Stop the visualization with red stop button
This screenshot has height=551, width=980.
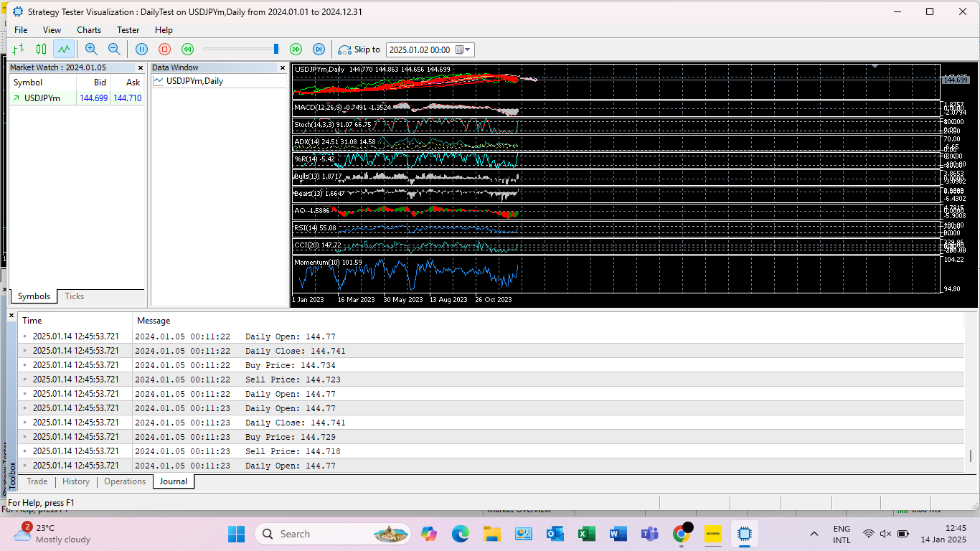(x=164, y=49)
